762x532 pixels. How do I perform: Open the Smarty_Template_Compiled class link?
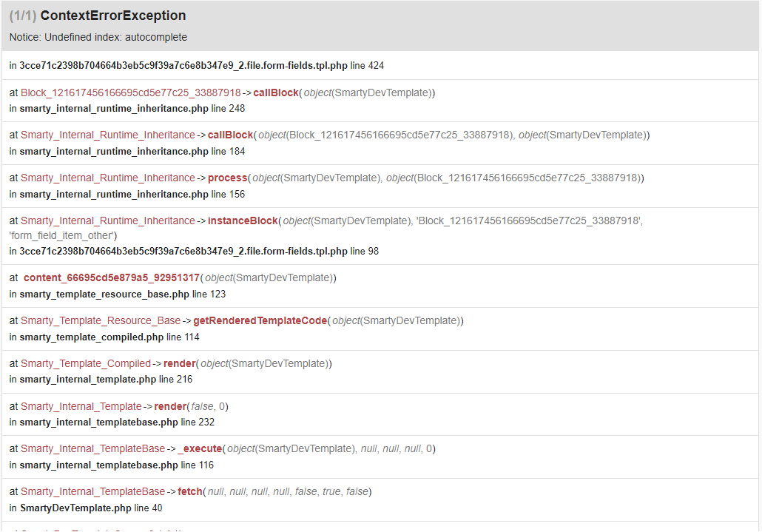point(86,363)
